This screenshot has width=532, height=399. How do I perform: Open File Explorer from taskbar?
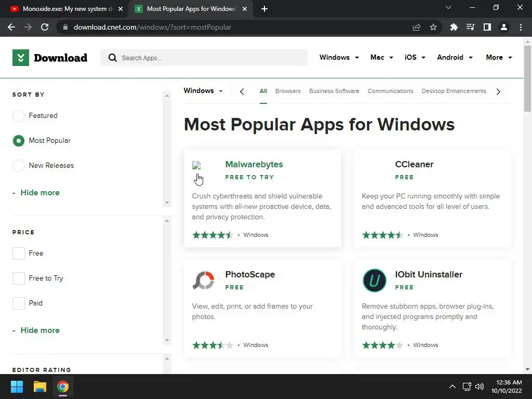39,387
